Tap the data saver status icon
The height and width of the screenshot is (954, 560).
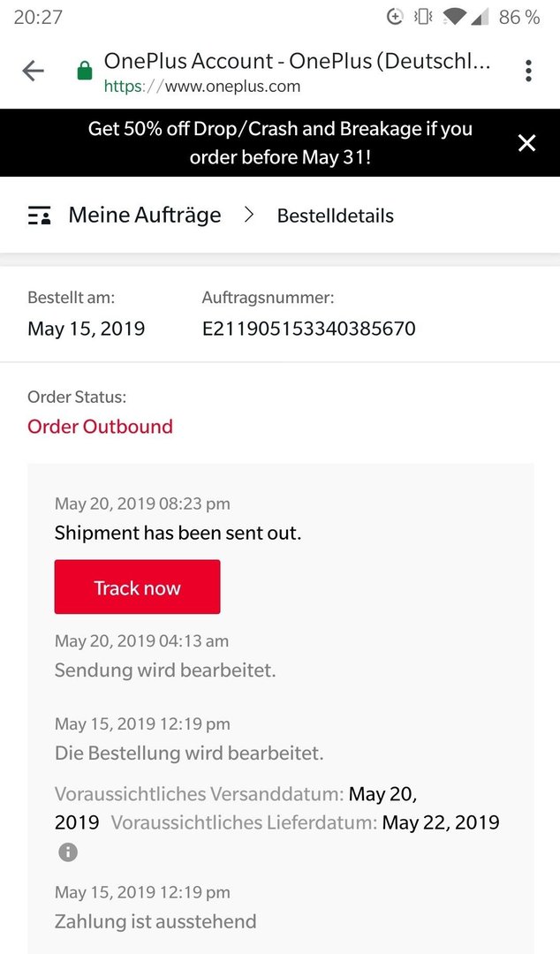[x=395, y=17]
